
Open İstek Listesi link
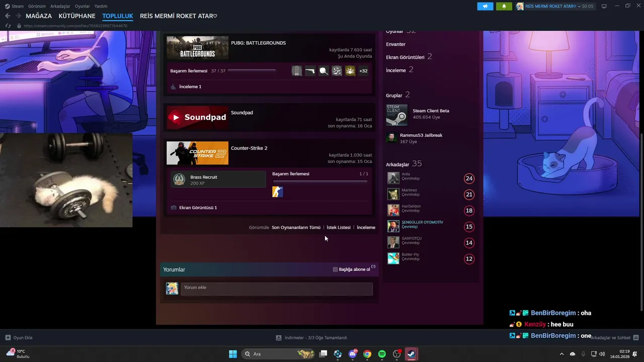coord(339,227)
